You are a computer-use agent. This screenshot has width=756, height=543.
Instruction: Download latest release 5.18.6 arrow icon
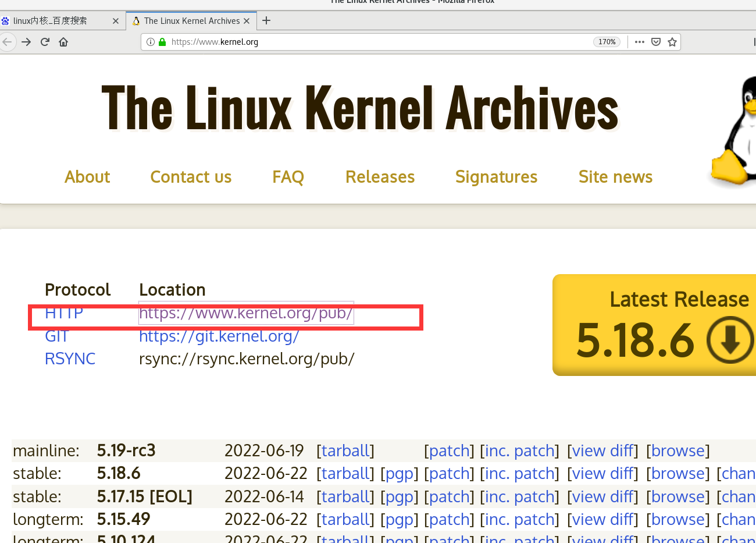pos(730,340)
